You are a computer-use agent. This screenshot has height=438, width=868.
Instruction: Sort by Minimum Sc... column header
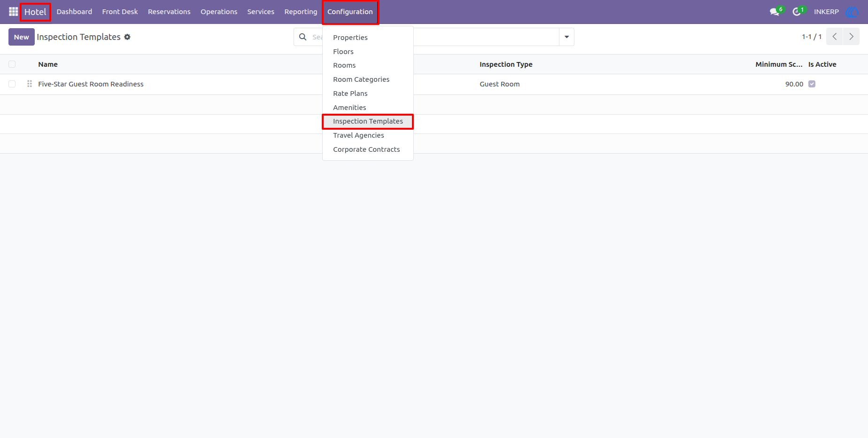point(779,64)
